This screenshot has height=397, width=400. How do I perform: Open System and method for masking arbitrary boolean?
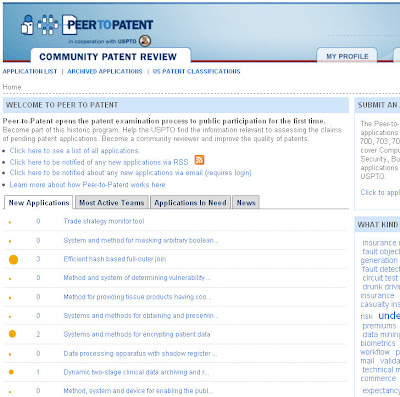tap(141, 240)
